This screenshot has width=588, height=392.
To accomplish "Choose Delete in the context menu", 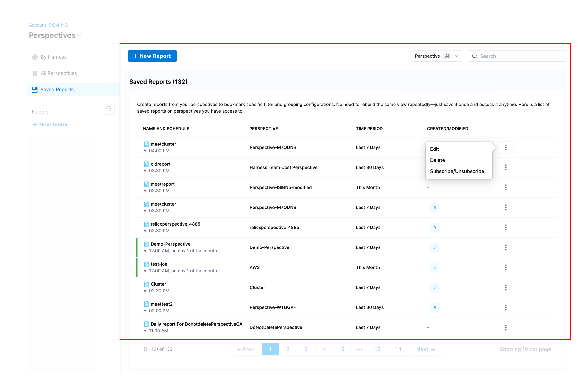I will 438,160.
